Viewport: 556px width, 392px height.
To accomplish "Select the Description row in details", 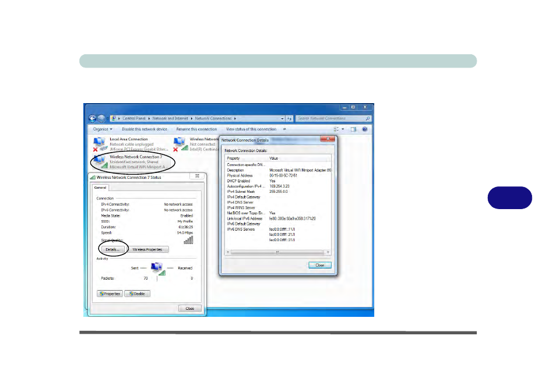I will click(x=279, y=170).
